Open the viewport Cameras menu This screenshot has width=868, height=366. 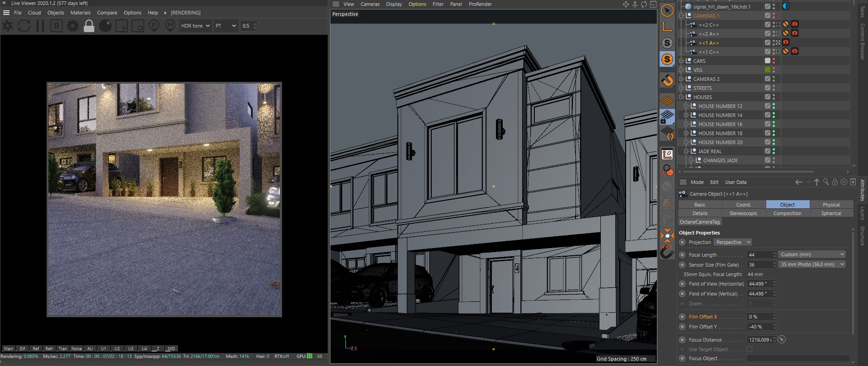pos(370,4)
